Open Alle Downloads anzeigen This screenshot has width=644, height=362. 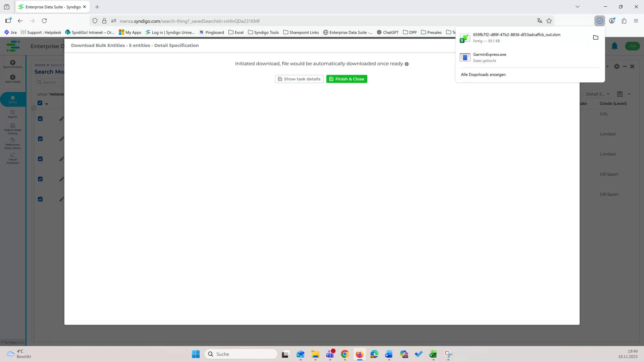coord(483,74)
